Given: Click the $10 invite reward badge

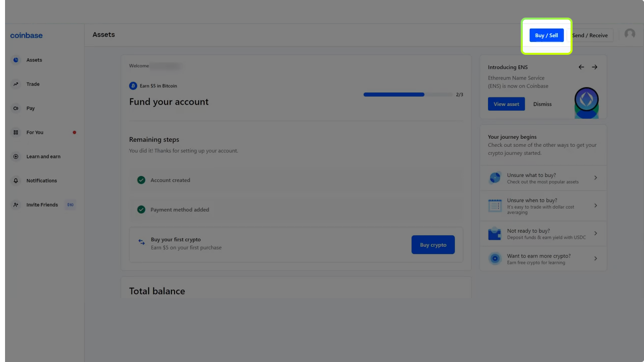Looking at the screenshot, I should pyautogui.click(x=70, y=205).
